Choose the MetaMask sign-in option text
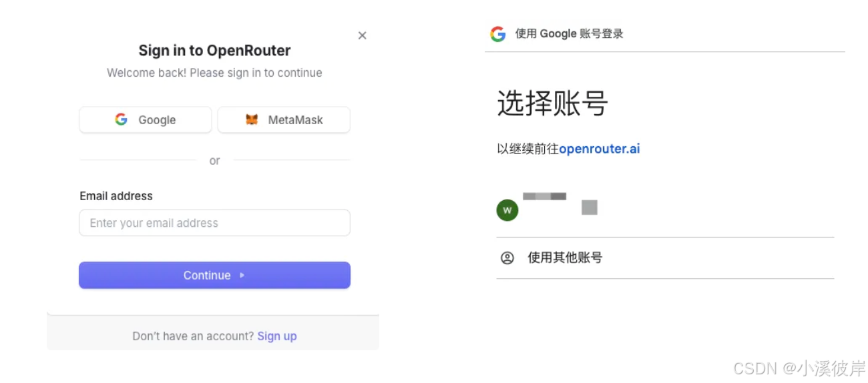Image resolution: width=868 pixels, height=383 pixels. click(x=295, y=120)
